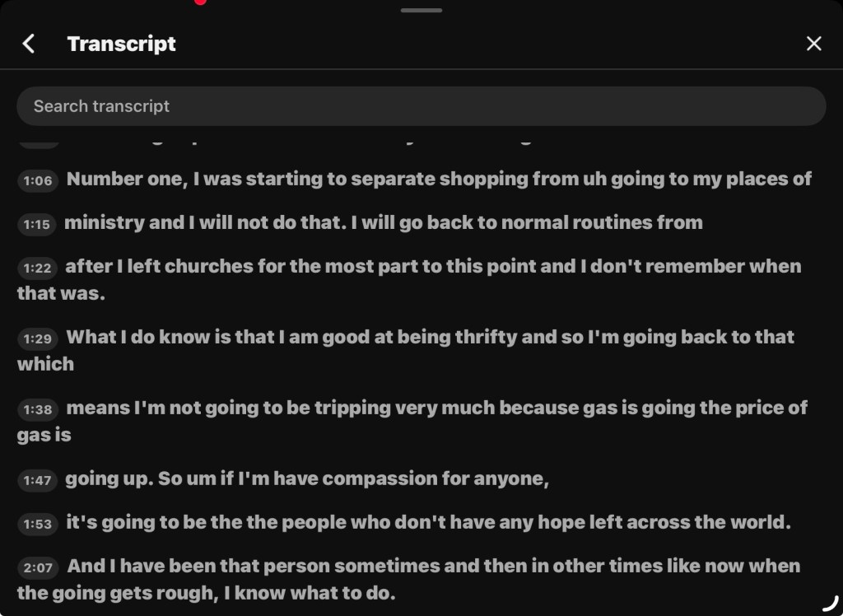The width and height of the screenshot is (843, 616).
Task: Click the line "it's going to be the"
Action: (x=428, y=523)
